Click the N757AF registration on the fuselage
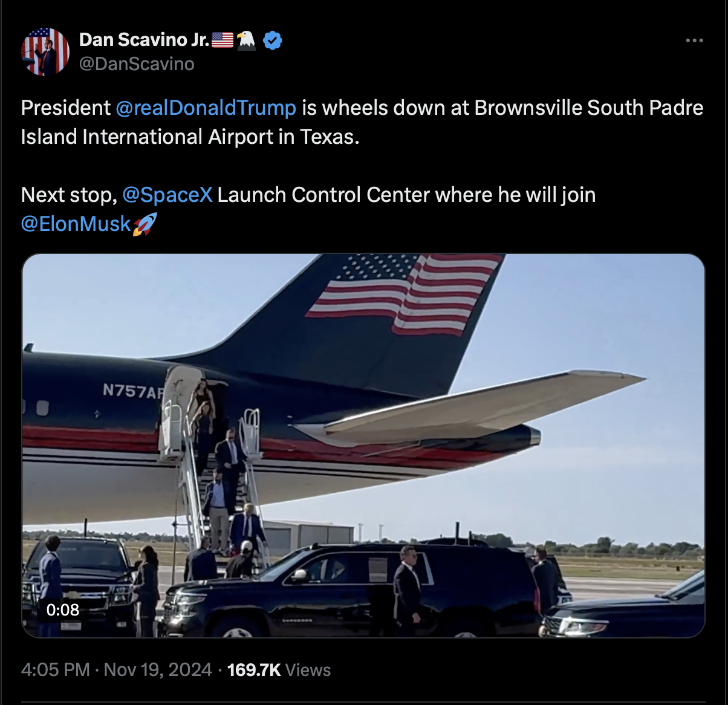The image size is (728, 705). coord(133,391)
